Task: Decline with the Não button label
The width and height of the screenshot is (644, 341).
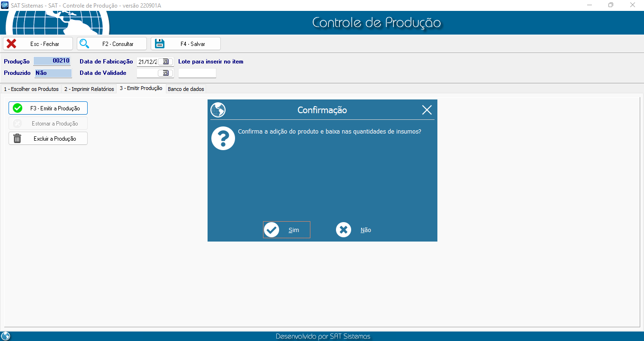Action: point(365,230)
